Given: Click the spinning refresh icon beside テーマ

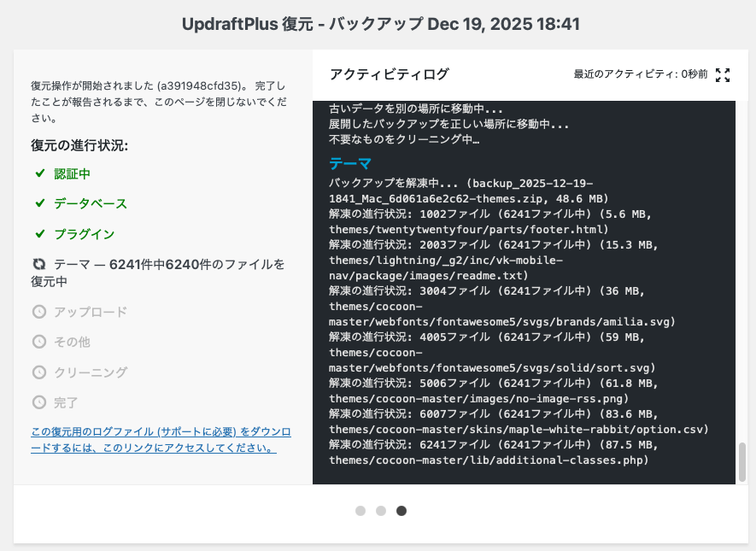Looking at the screenshot, I should [x=39, y=265].
